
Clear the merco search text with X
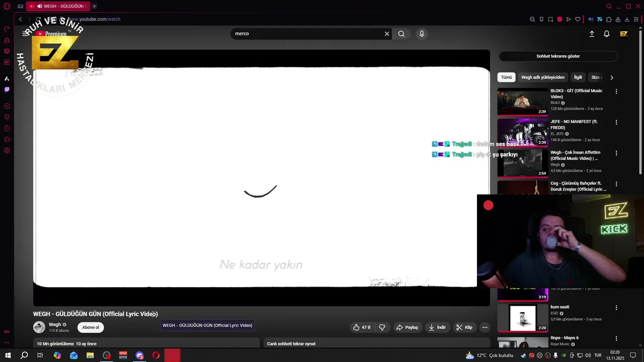click(387, 34)
